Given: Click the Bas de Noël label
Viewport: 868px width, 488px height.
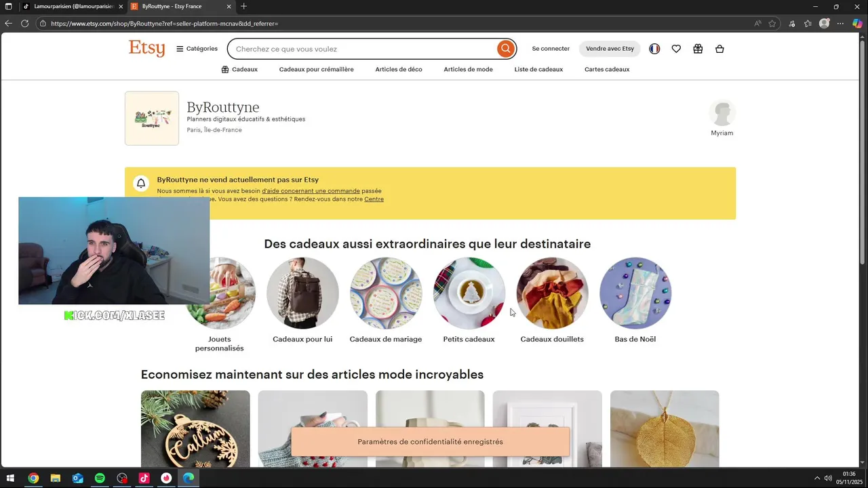Looking at the screenshot, I should pos(635,339).
